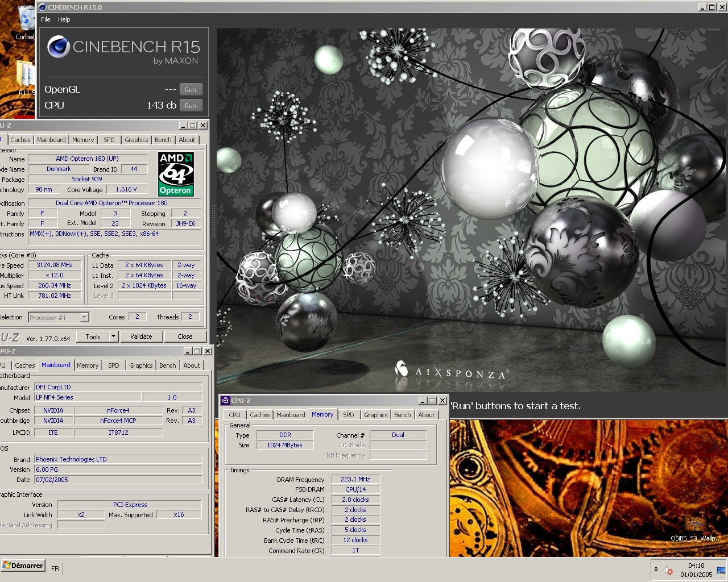728x582 pixels.
Task: Open Memory tab in the motherboard CPU-Z window
Action: (88, 365)
